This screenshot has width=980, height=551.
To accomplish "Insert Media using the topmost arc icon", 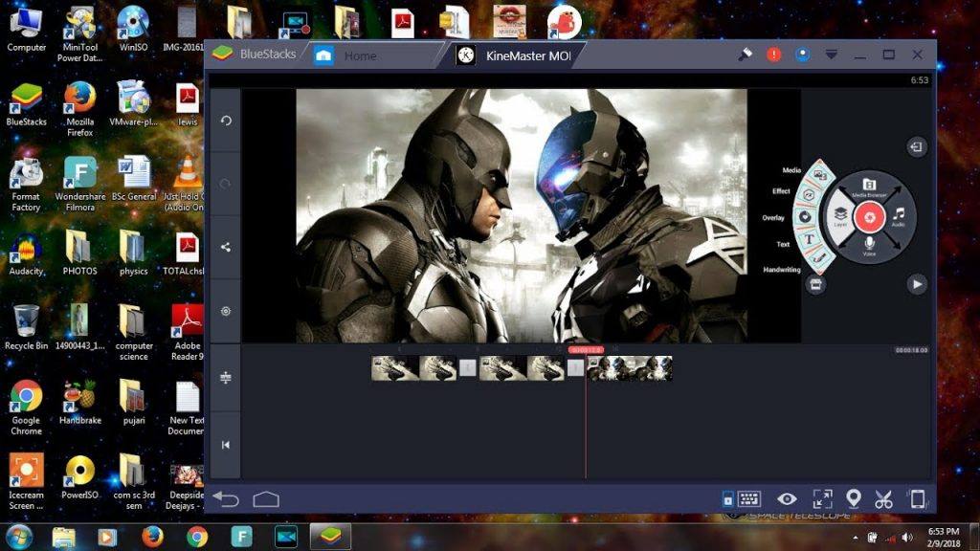I will (x=819, y=172).
